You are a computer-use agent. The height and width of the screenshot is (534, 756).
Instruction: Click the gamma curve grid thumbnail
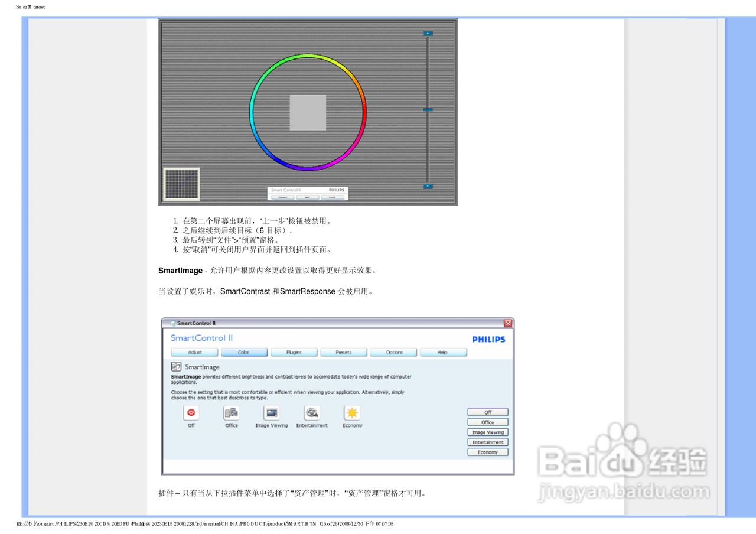181,184
